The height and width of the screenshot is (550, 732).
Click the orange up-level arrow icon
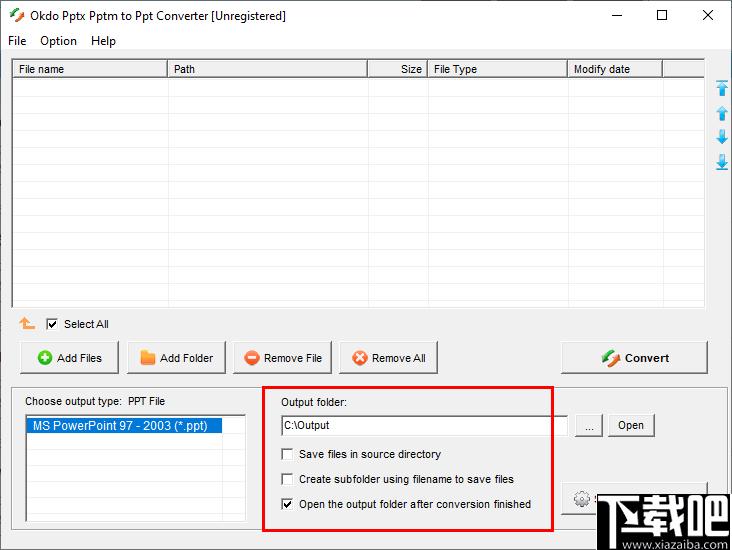tap(27, 323)
